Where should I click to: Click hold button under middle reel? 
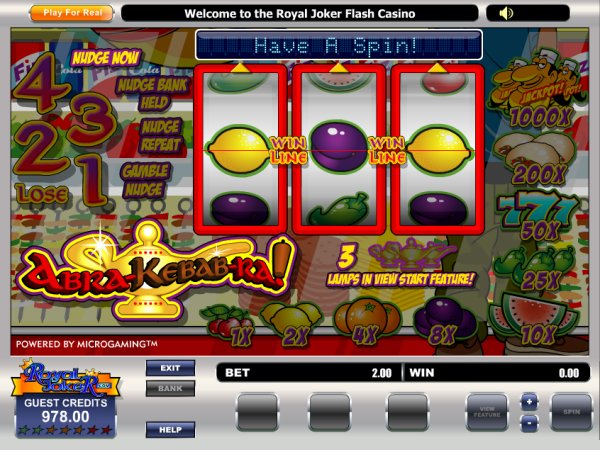pos(330,412)
